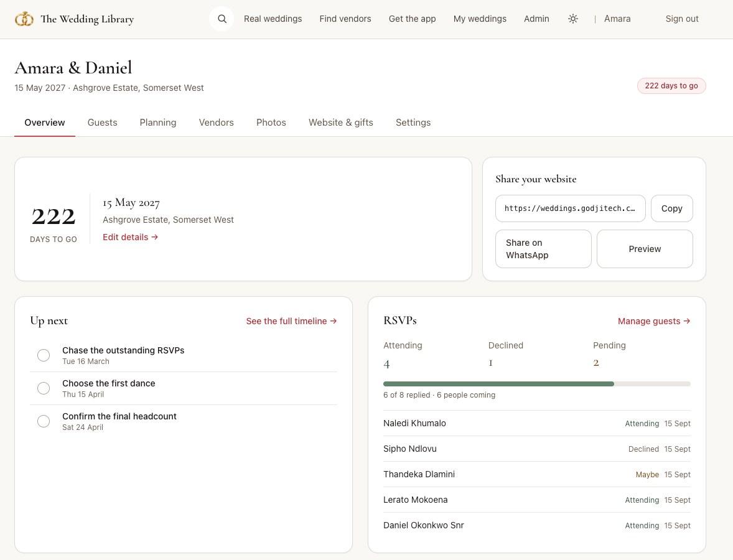Open the Settings tab
733x560 pixels.
(413, 123)
